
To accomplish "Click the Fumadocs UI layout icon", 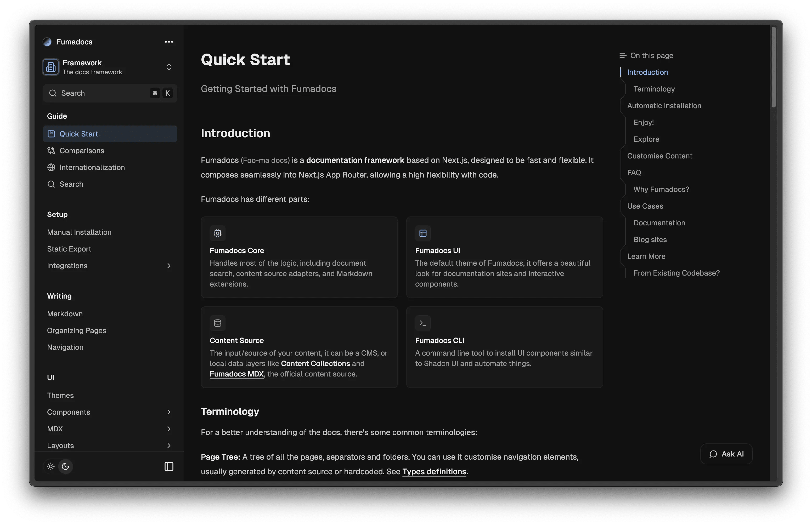I will [423, 233].
